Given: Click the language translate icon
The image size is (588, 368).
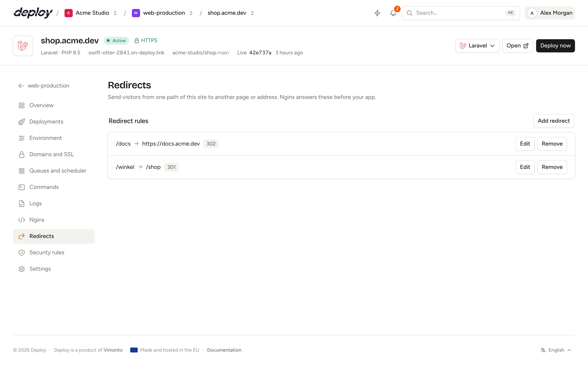Looking at the screenshot, I should tap(543, 350).
